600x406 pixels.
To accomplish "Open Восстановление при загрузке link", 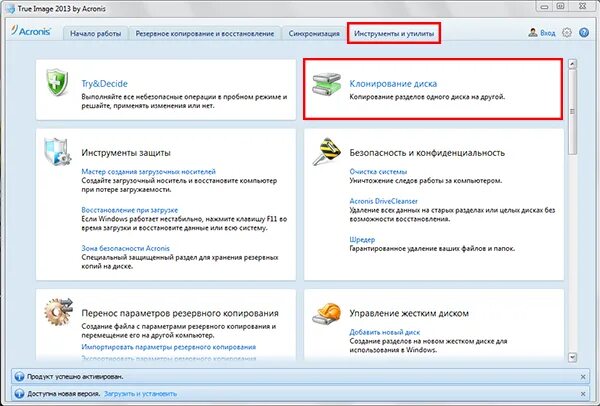I will tap(130, 210).
